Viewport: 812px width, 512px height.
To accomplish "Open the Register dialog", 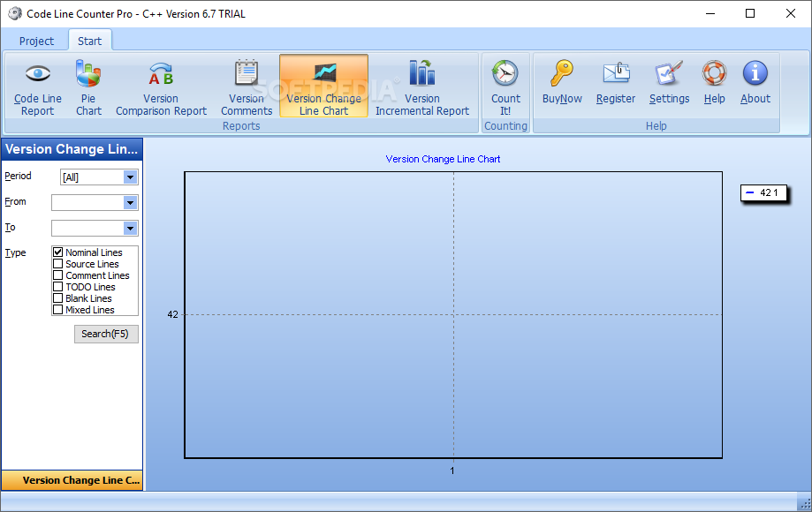I will click(616, 83).
